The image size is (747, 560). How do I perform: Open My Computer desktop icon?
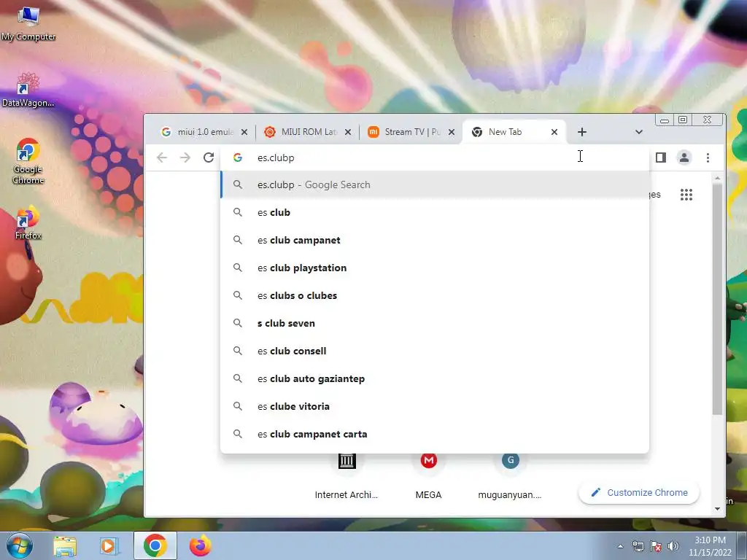[x=28, y=23]
